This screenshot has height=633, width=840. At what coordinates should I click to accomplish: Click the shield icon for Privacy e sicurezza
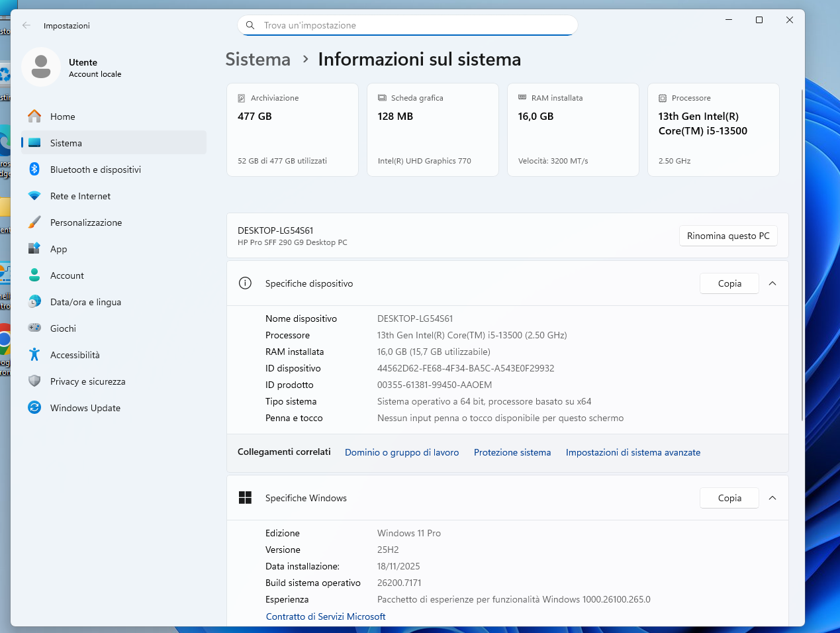[x=34, y=381]
